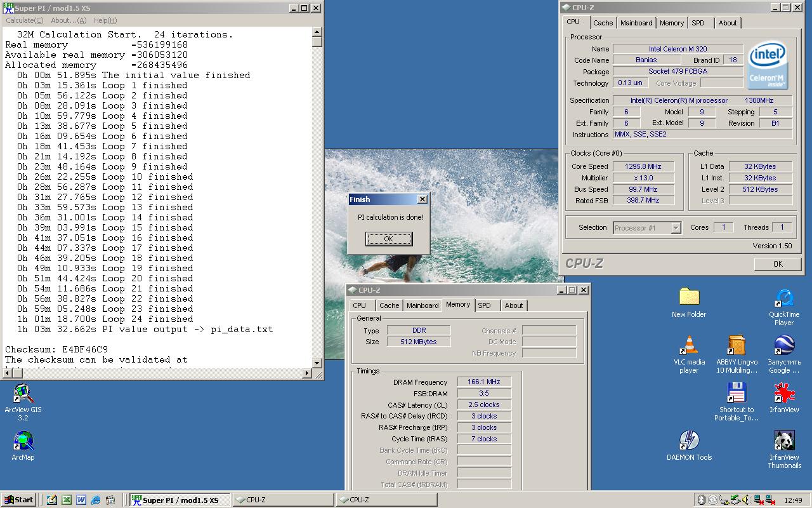Click CAS# Latency value 2.5 clocks
The width and height of the screenshot is (812, 508).
484,405
